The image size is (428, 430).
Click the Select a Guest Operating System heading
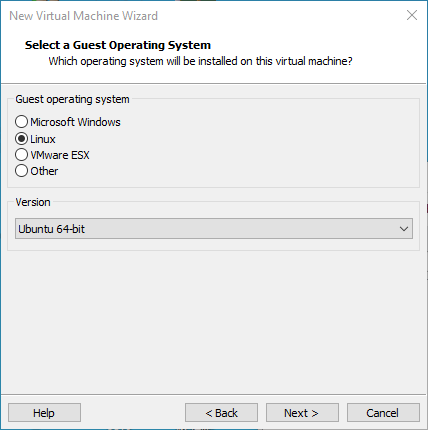pos(118,45)
